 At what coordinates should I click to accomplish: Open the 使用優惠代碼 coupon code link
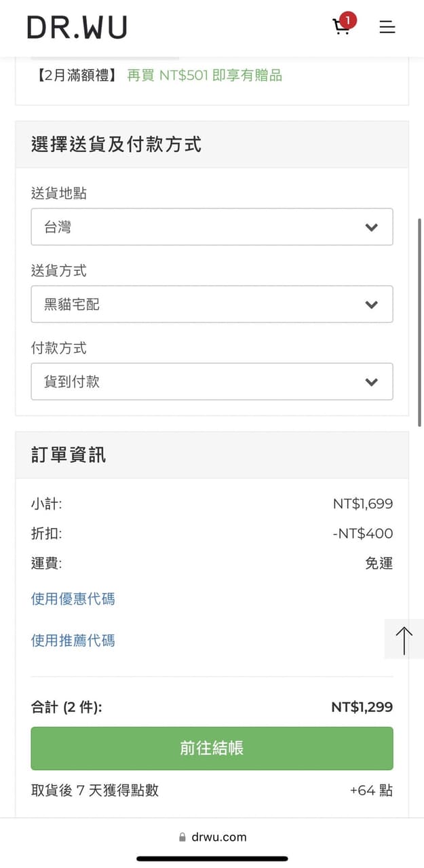point(72,599)
